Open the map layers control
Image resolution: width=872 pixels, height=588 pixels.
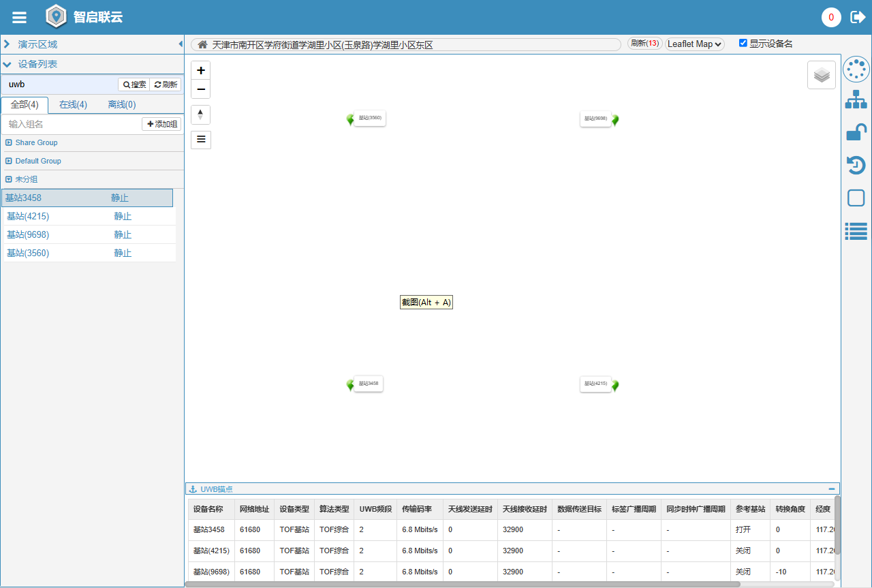[x=822, y=75]
